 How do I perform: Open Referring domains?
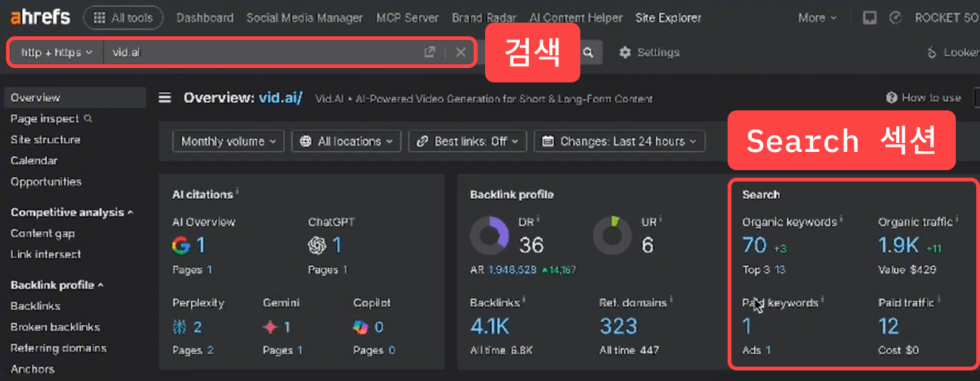coord(58,348)
